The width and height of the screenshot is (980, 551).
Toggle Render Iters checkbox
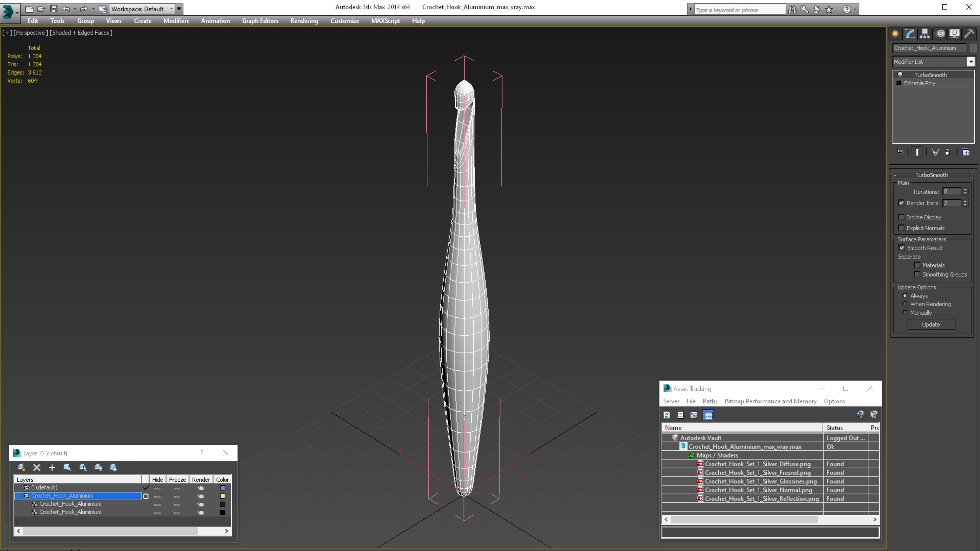click(x=901, y=203)
